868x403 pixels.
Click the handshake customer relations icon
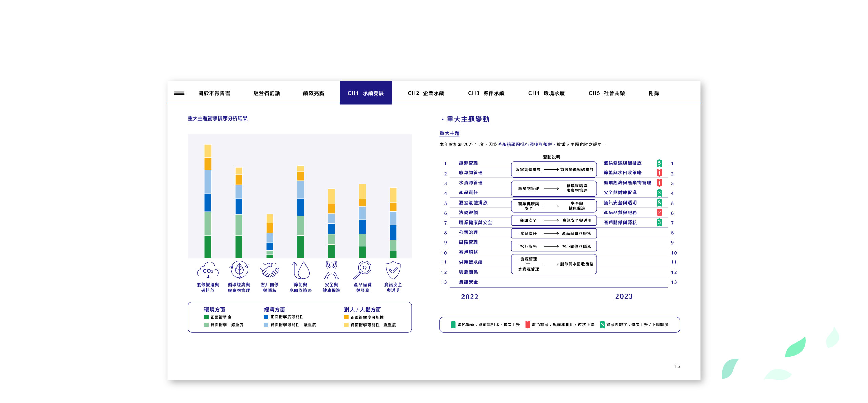pos(270,270)
